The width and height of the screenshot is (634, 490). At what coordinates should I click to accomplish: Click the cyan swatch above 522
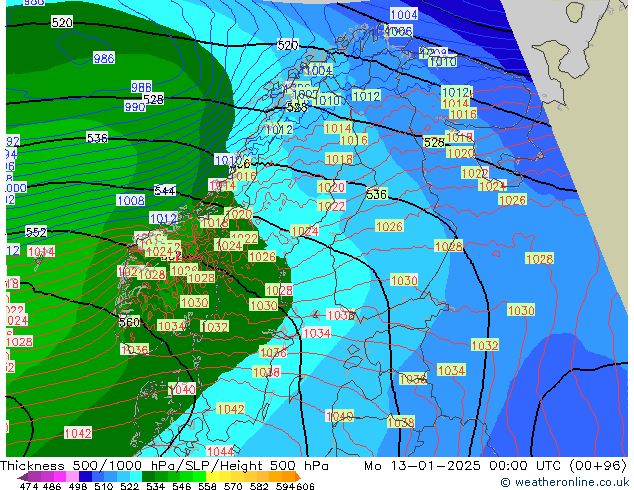[136, 476]
